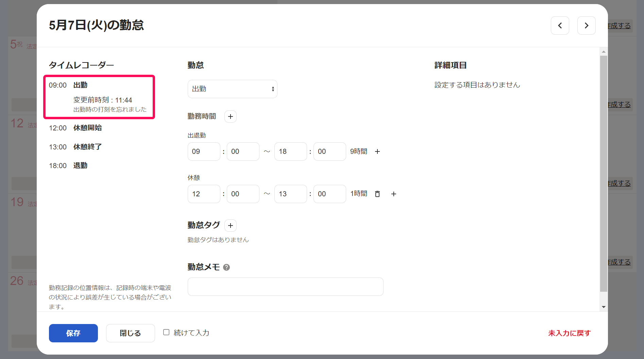This screenshot has height=359, width=644.
Task: Click 設定する項目はありません text
Action: click(x=477, y=85)
